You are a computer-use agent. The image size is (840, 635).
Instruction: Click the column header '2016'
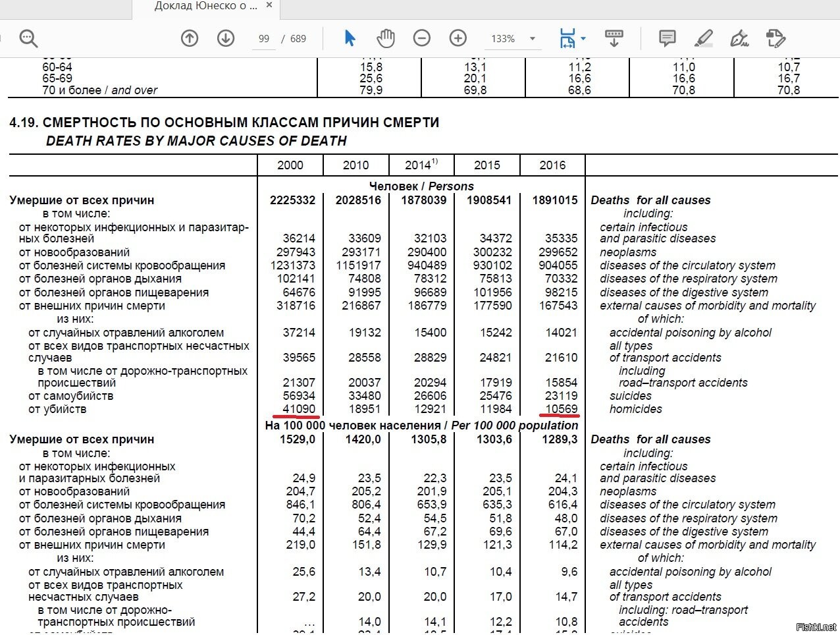click(x=552, y=165)
